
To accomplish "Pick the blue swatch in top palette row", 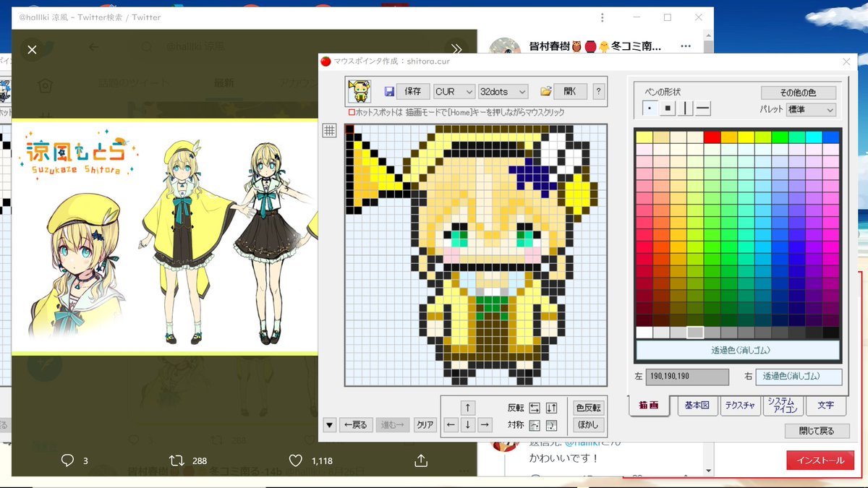I will [x=831, y=137].
